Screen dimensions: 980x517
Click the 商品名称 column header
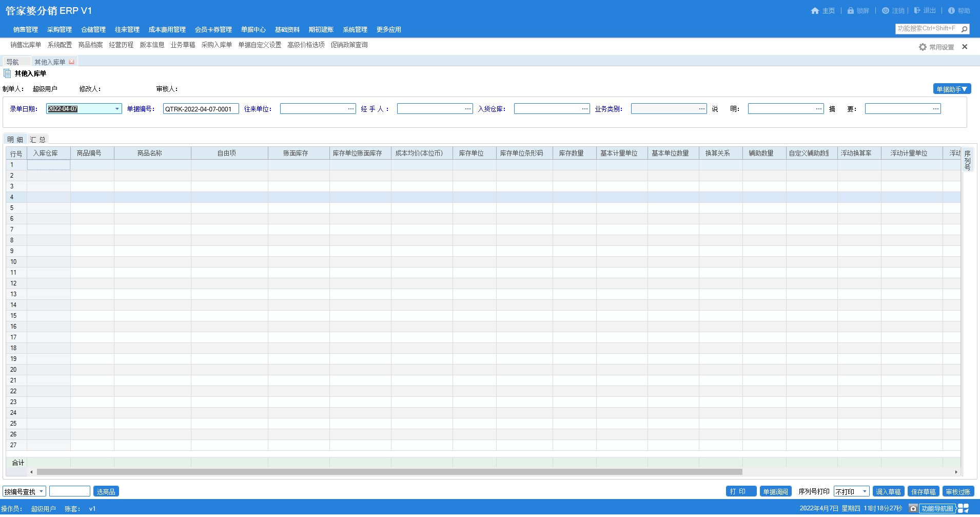152,153
